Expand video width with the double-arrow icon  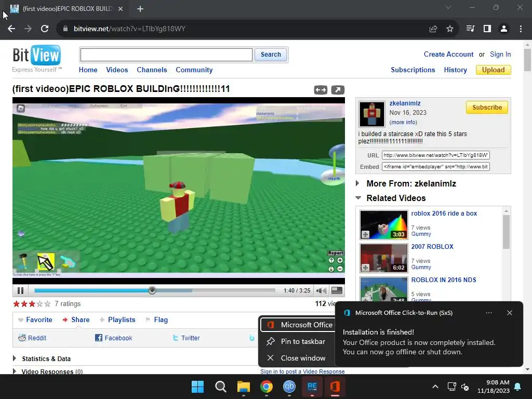click(x=321, y=90)
